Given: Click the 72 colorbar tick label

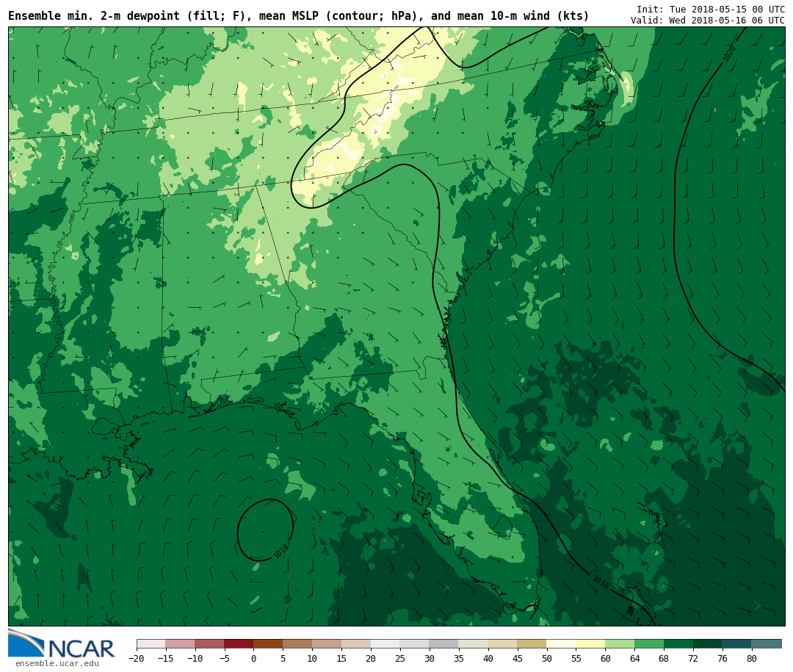Looking at the screenshot, I should [693, 658].
